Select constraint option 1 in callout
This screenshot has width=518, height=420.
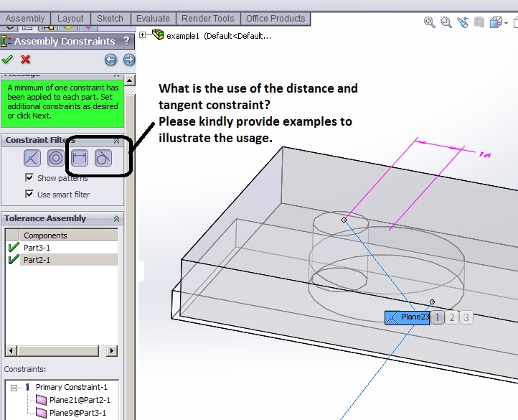pos(438,317)
